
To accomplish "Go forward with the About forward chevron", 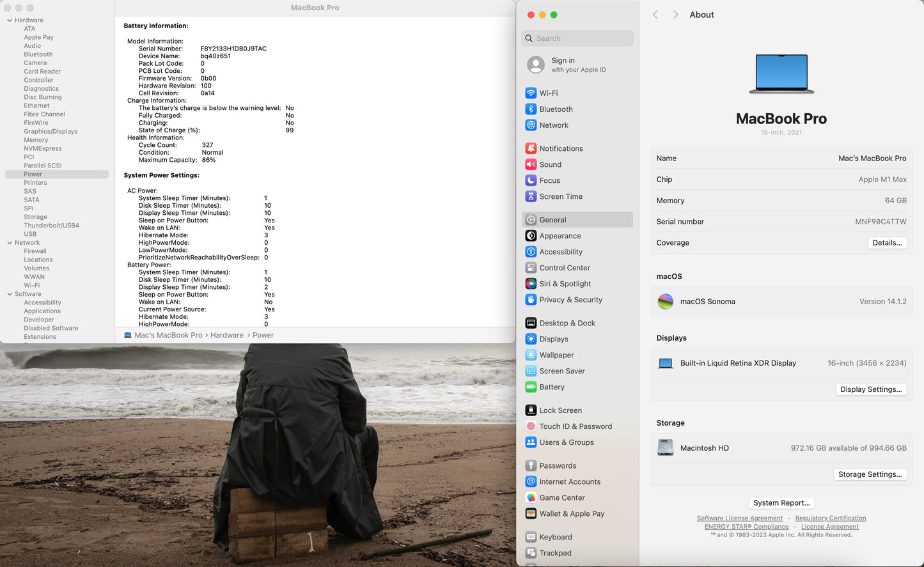I will point(675,15).
